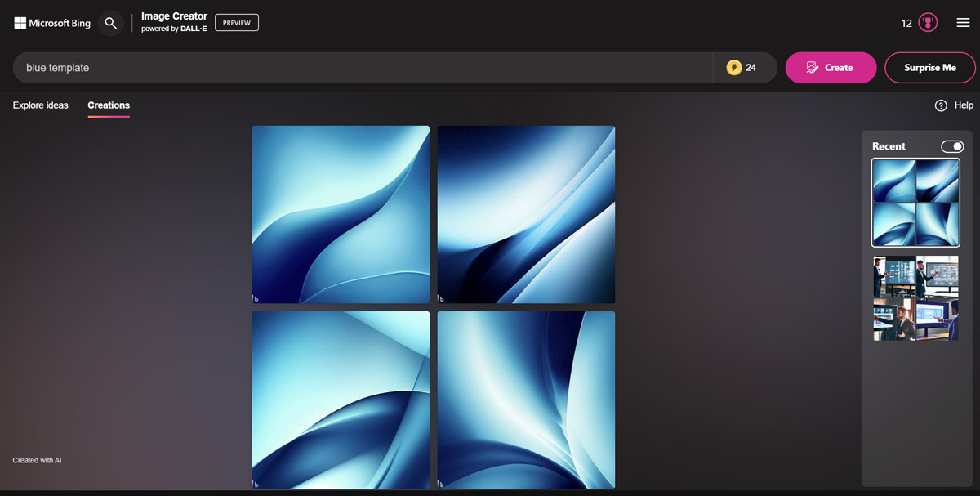The height and width of the screenshot is (496, 980).
Task: Open the blue waves thumbnail in Recent panel
Action: [915, 203]
